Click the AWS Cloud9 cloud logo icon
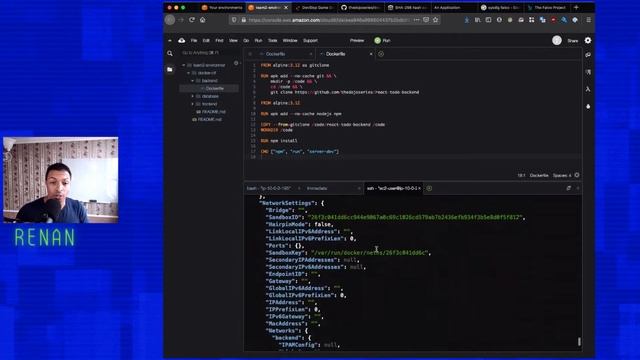This screenshot has height=360, width=640. pos(182,40)
